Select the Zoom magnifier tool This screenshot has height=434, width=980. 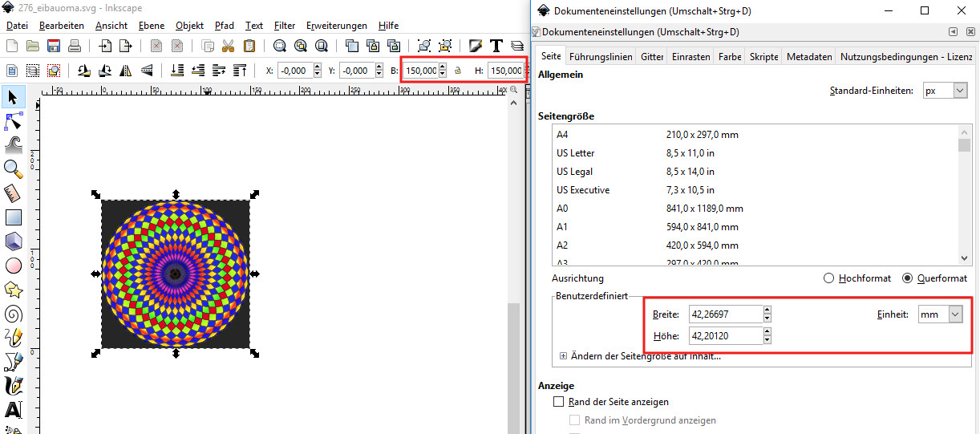coord(13,168)
